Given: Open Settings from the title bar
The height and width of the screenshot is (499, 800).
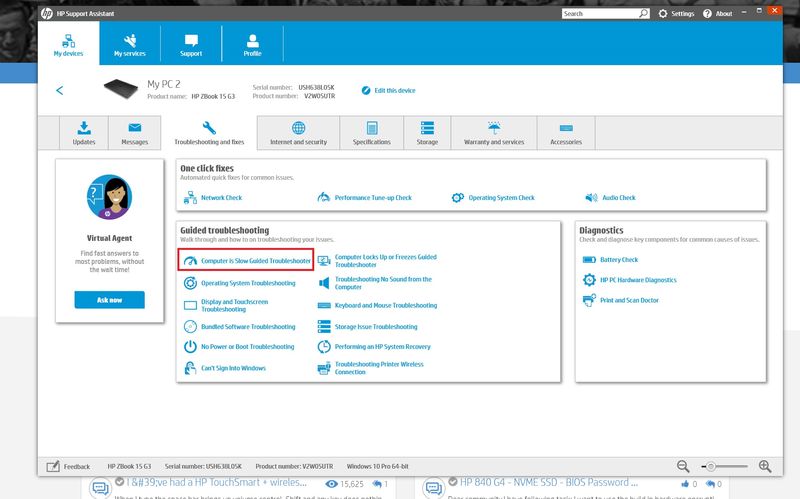Looking at the screenshot, I should tap(677, 14).
